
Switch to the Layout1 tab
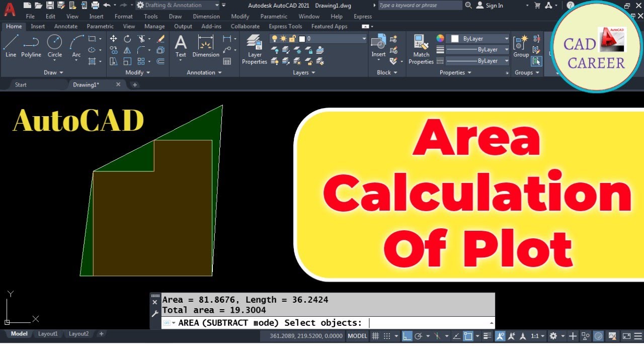pyautogui.click(x=48, y=334)
